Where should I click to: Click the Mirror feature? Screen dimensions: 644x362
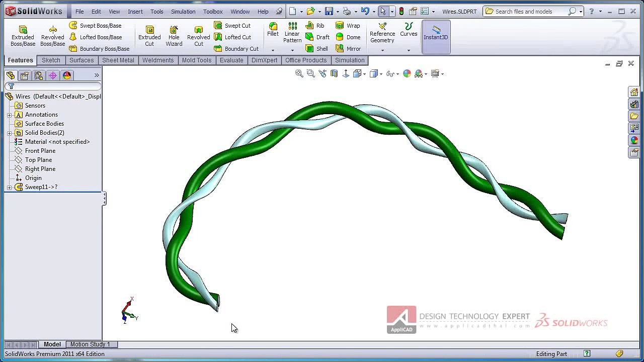[x=348, y=49]
